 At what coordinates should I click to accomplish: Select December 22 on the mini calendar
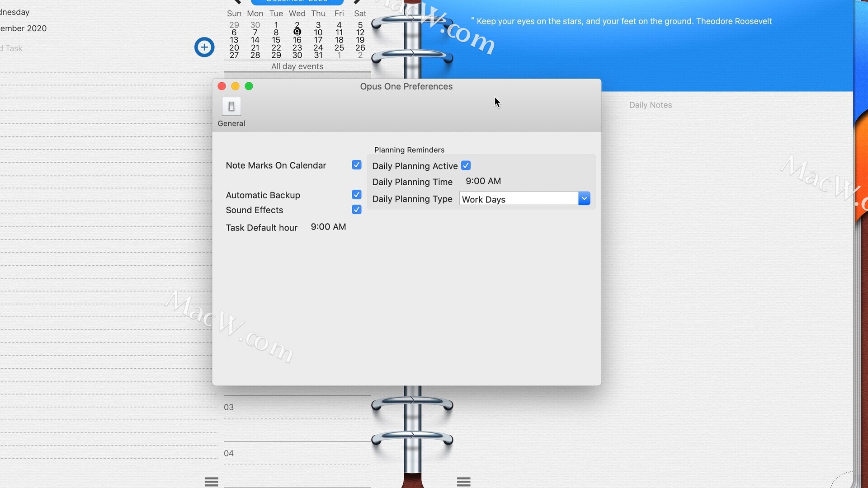tap(276, 47)
